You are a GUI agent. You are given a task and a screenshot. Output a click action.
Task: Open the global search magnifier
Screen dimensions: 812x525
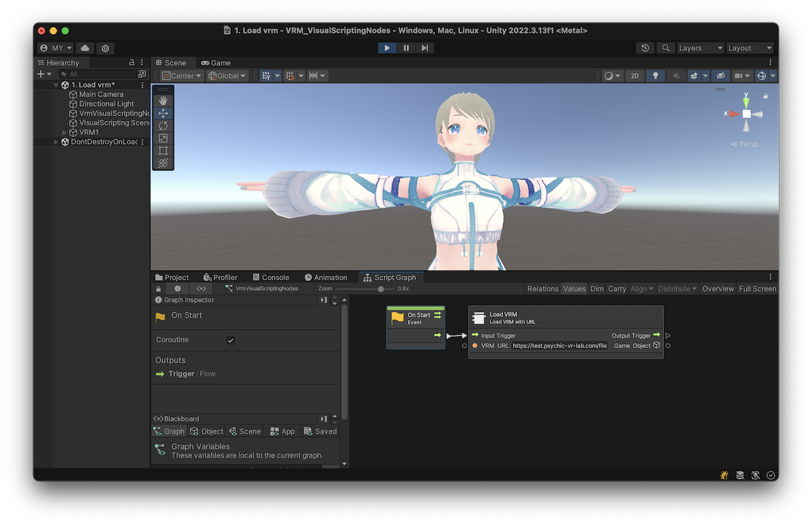coord(665,48)
